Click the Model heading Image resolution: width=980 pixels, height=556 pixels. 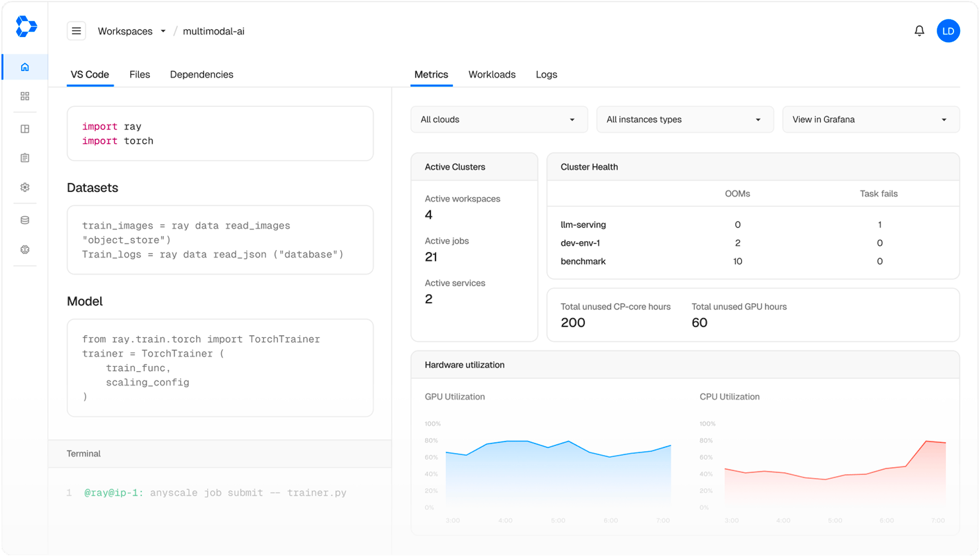pyautogui.click(x=85, y=301)
